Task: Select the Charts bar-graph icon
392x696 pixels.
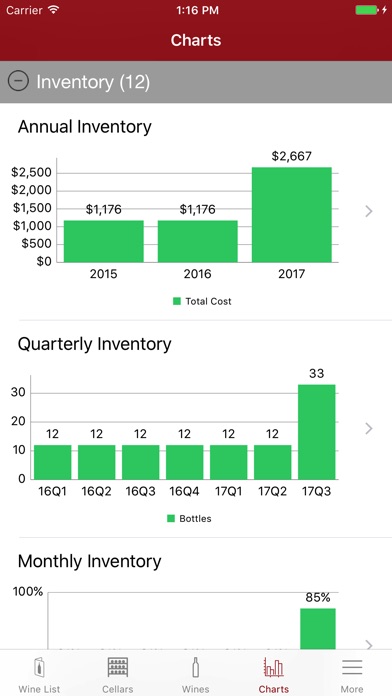Action: pyautogui.click(x=273, y=668)
